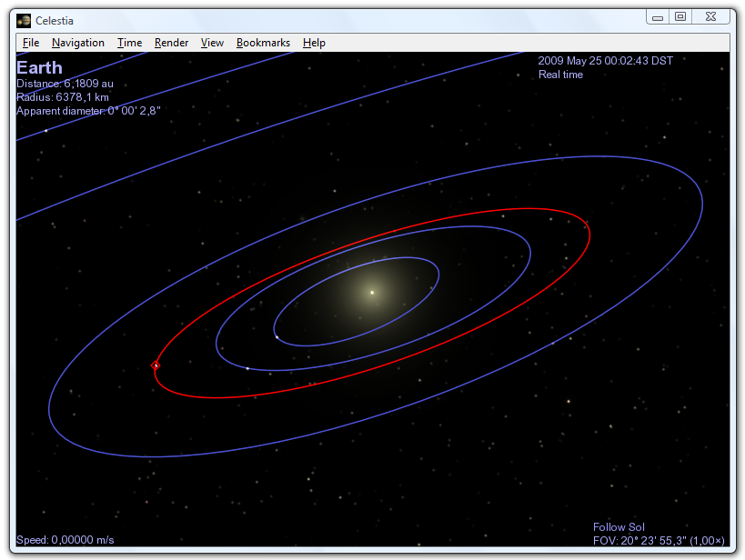Maximize the Celestia window

click(680, 16)
